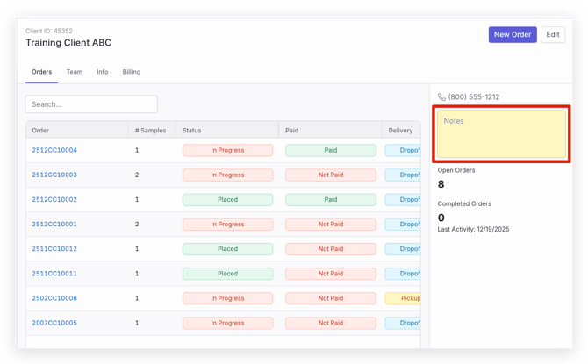This screenshot has width=588, height=364.
Task: Click the phone number (800) 555-1212
Action: [474, 97]
